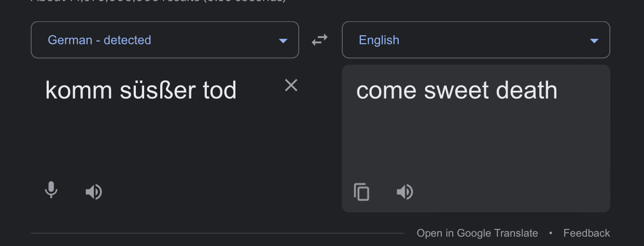The width and height of the screenshot is (644, 246).
Task: Select the word 'death' in the translation
Action: point(526,90)
